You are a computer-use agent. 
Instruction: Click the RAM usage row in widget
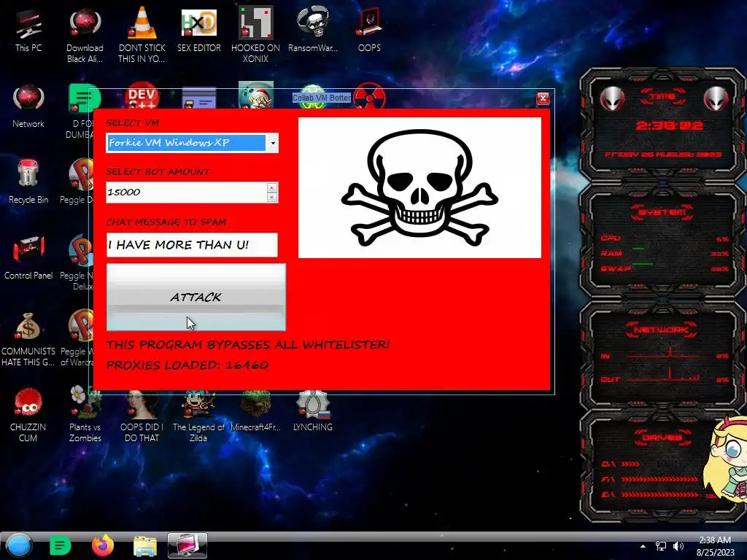(665, 253)
